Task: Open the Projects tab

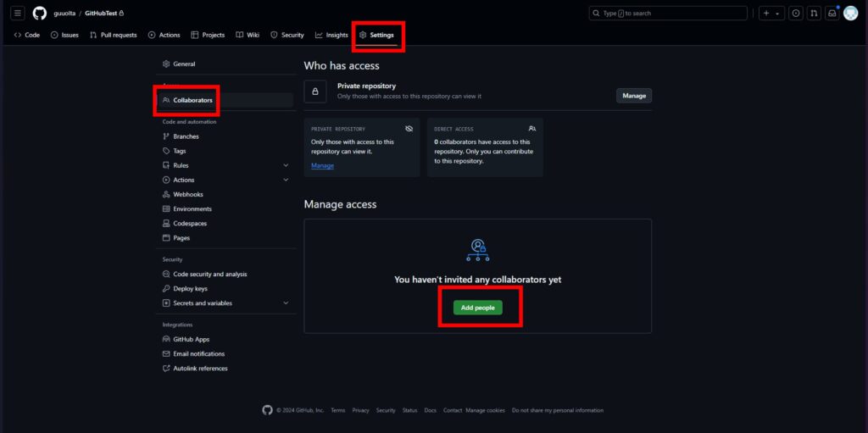Action: coord(209,35)
